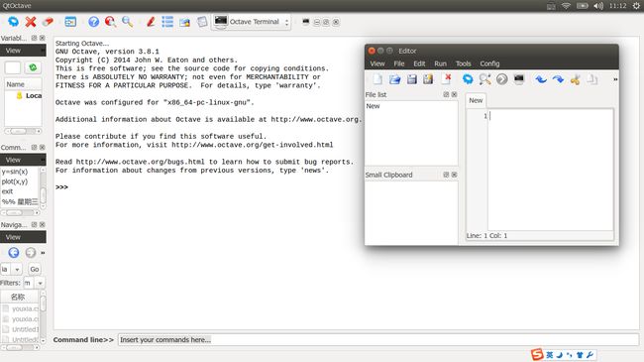Click the small black terminal icon

(x=305, y=22)
